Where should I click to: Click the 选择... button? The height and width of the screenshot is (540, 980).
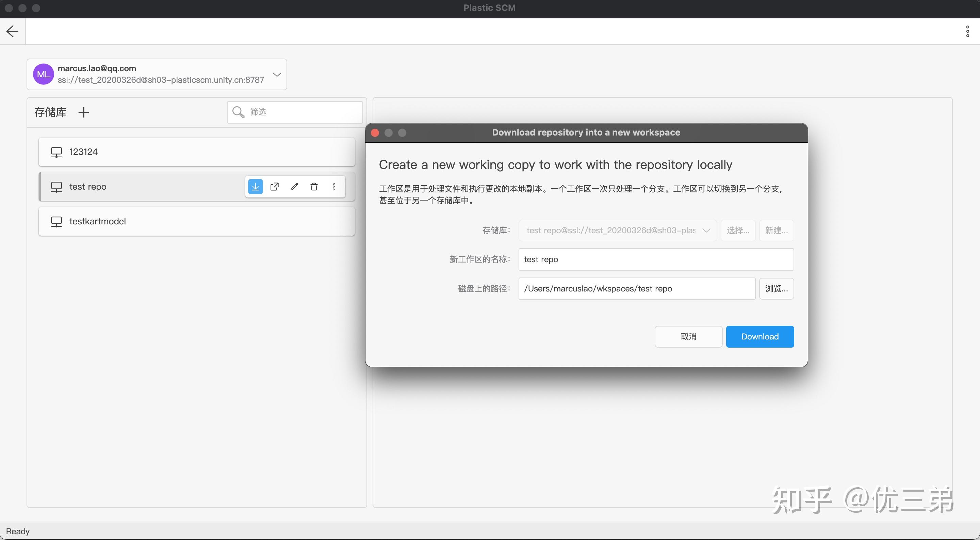click(x=738, y=231)
